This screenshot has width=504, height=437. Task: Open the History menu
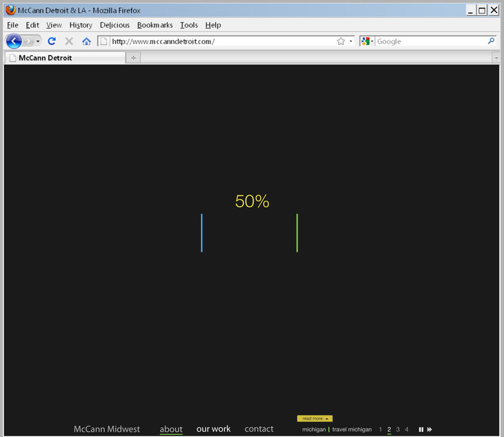[81, 25]
